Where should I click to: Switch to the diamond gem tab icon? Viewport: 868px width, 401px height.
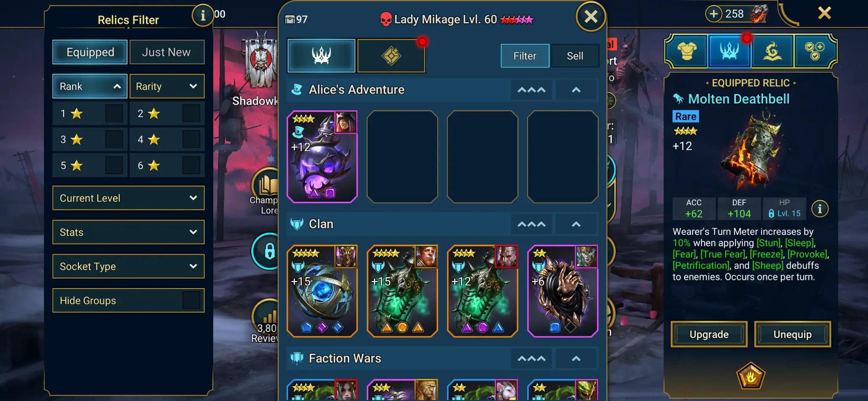click(391, 56)
